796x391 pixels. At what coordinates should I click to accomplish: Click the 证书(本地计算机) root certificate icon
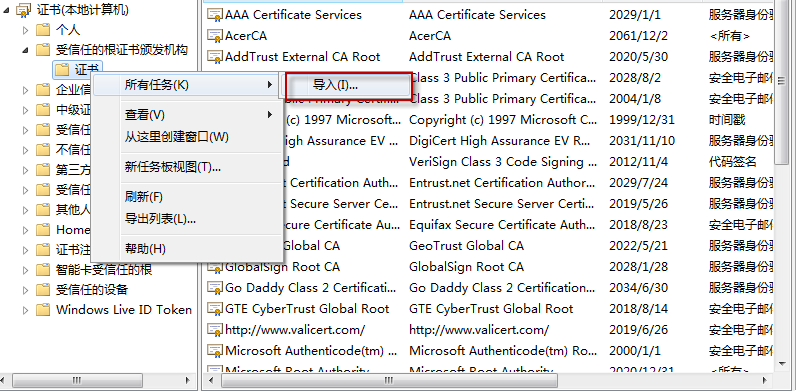24,10
